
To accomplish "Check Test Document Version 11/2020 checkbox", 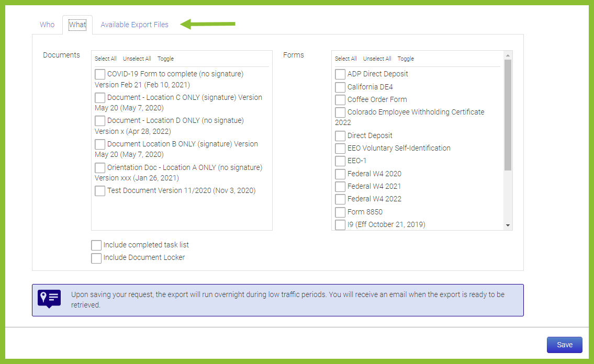I will [100, 191].
